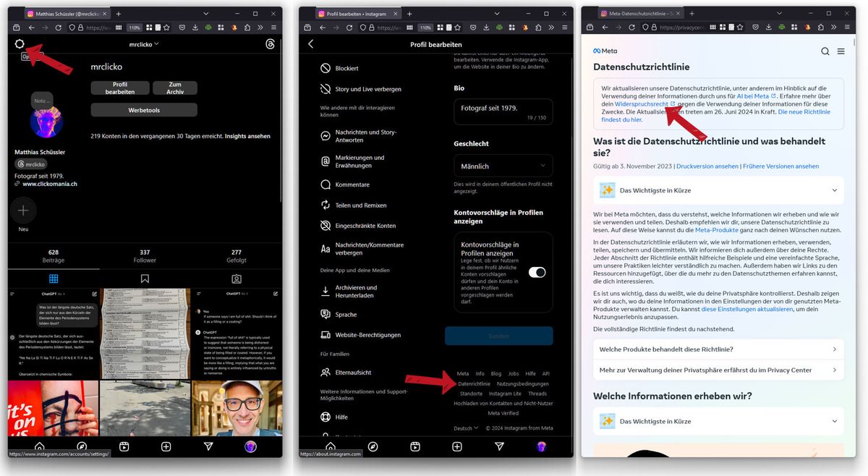
Task: Add new story highlight with plus icon
Action: point(23,211)
